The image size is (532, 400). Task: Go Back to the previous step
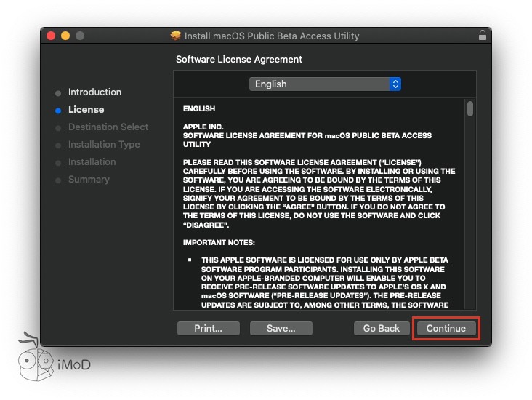point(381,329)
